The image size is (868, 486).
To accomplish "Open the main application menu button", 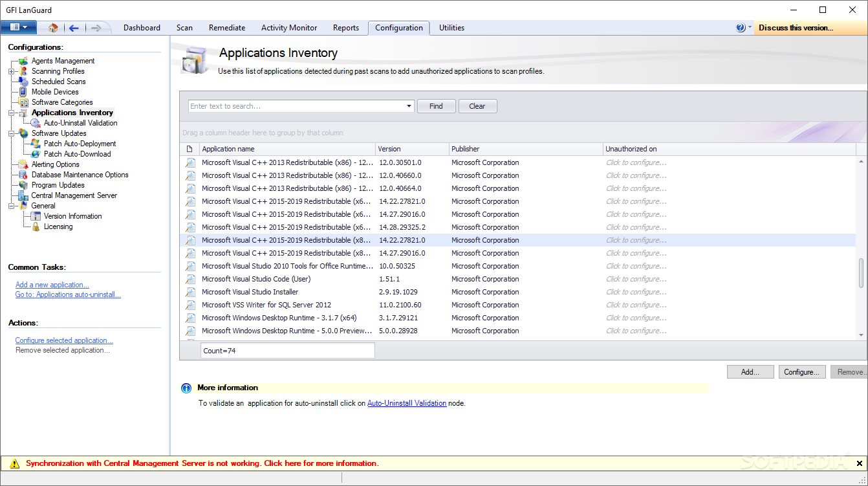I will (18, 27).
